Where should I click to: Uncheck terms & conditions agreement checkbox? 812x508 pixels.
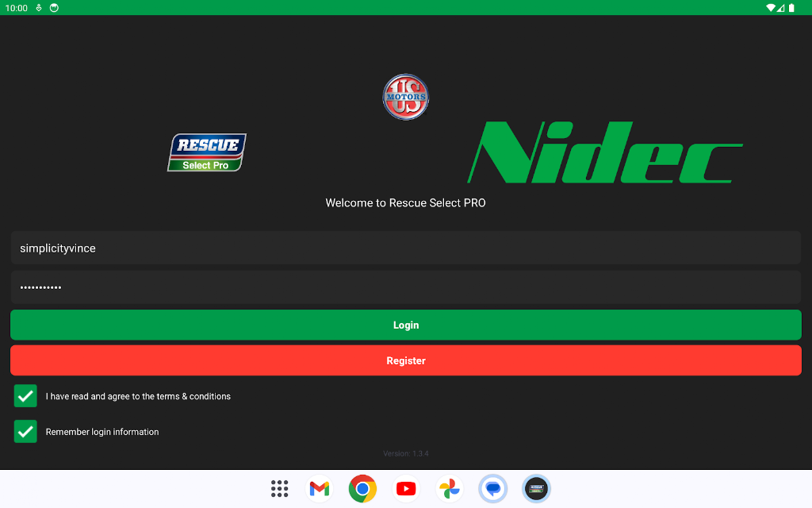[25, 396]
